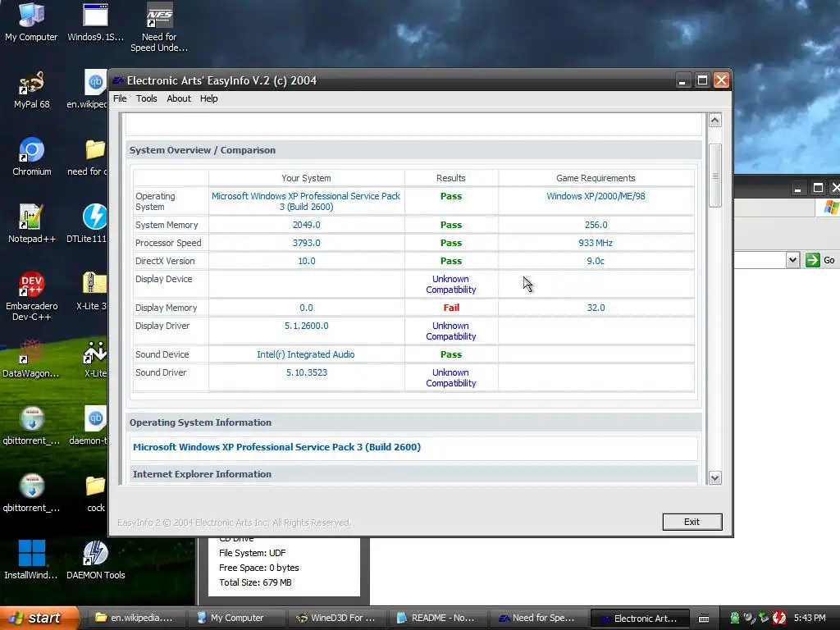This screenshot has height=630, width=840.
Task: Open the Help menu
Action: click(208, 98)
